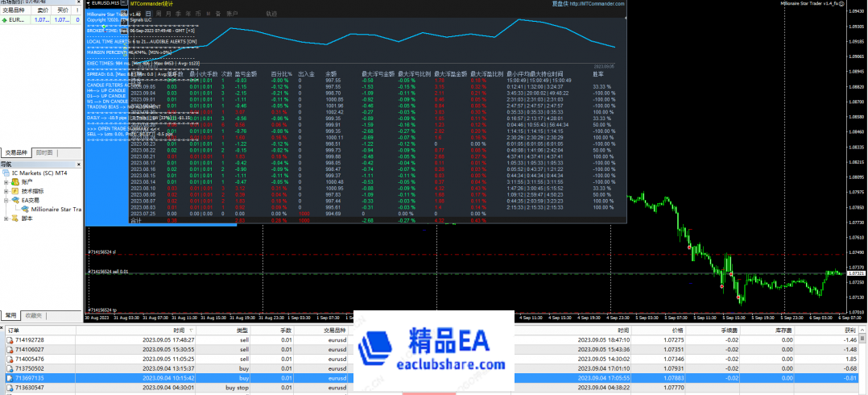Click the 脚本 scripts folder icon
This screenshot has height=395, width=868.
[14, 218]
